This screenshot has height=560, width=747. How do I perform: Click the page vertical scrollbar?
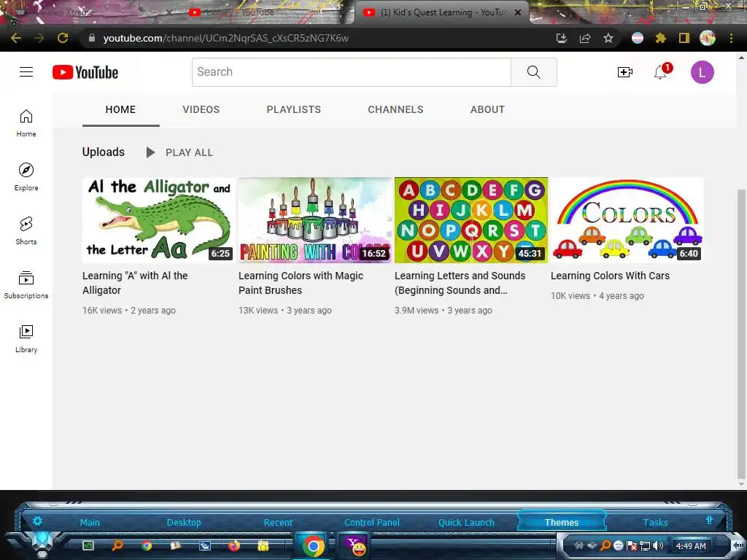741,333
